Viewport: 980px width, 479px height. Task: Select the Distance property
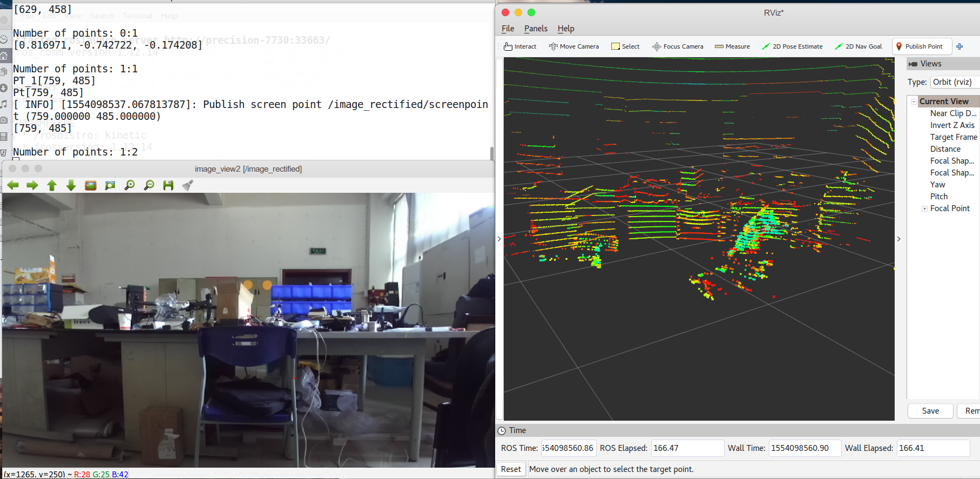pos(945,149)
